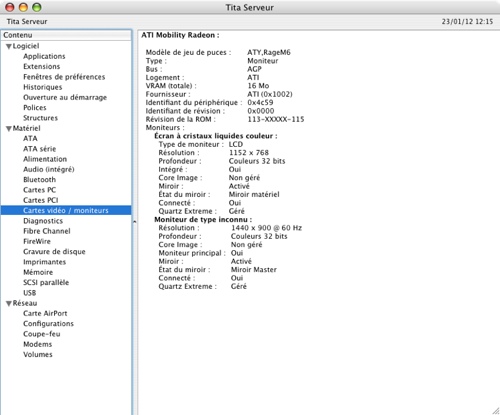
Task: Select Fenêtres de préférences item
Action: [x=64, y=77]
